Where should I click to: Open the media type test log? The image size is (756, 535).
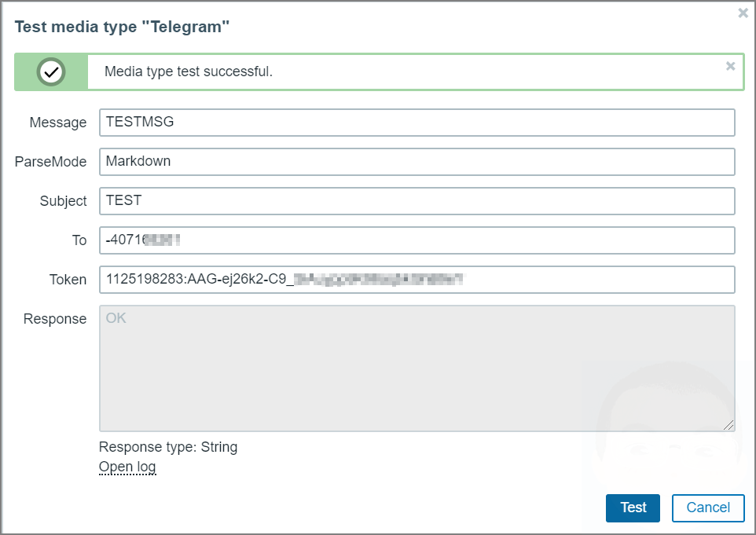127,467
